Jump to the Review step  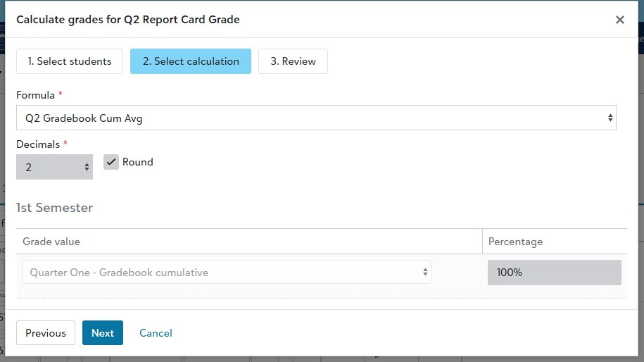click(x=293, y=61)
